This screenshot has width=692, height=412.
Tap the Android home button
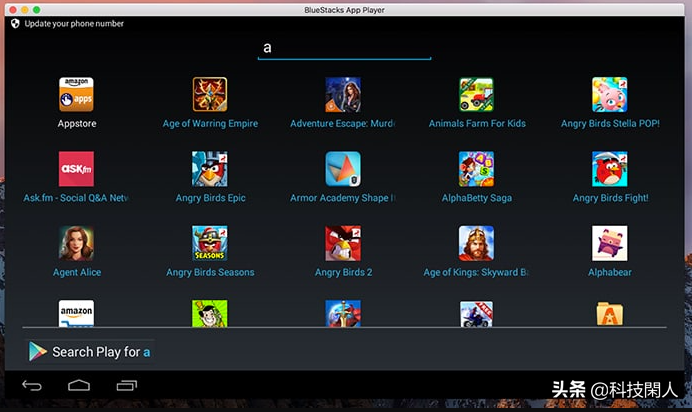coord(79,386)
